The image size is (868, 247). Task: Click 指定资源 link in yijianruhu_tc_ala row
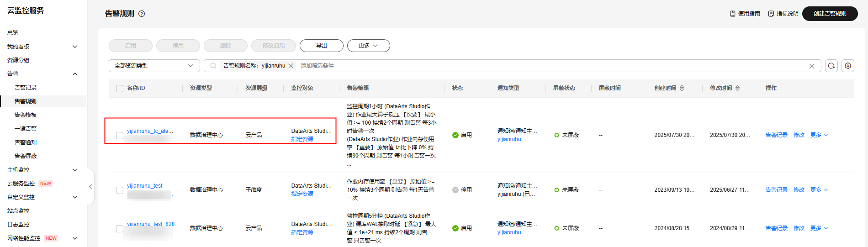[x=302, y=139]
